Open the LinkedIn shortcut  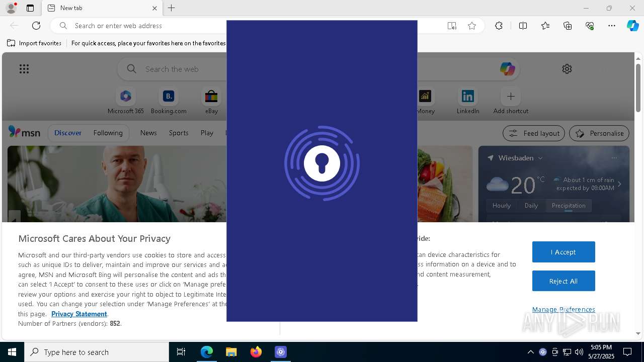pyautogui.click(x=468, y=101)
